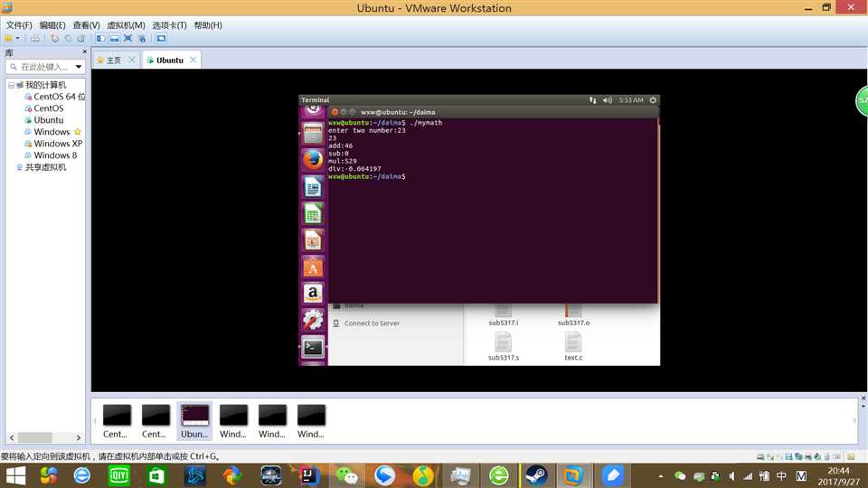Enter full screen mode from toolbar
868x488 pixels.
point(127,39)
